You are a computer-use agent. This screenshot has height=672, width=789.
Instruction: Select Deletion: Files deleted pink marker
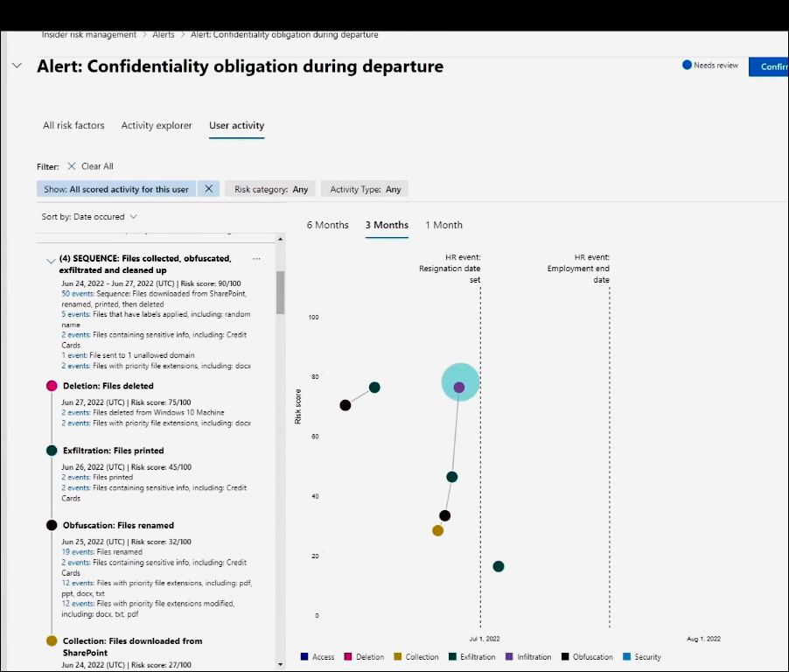click(x=52, y=386)
